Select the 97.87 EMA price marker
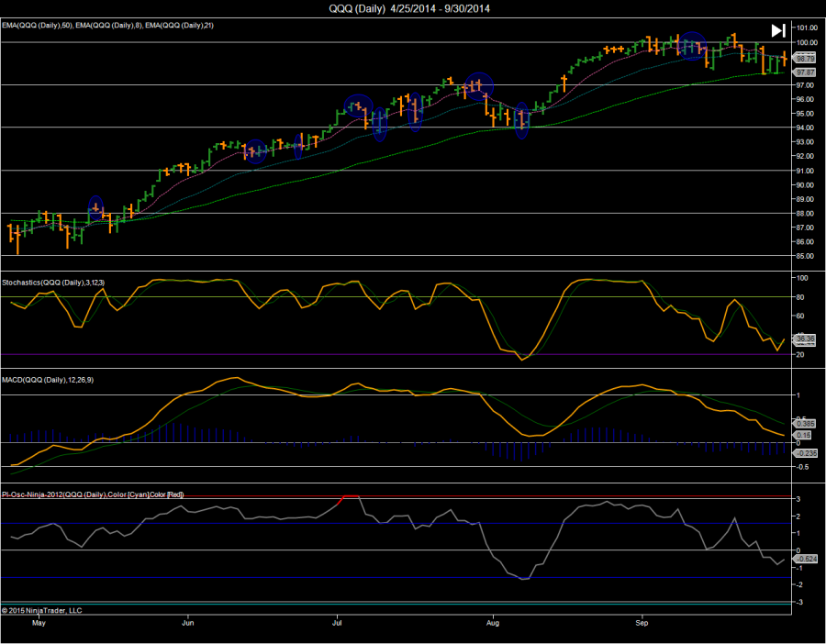The height and width of the screenshot is (644, 826). pyautogui.click(x=806, y=72)
